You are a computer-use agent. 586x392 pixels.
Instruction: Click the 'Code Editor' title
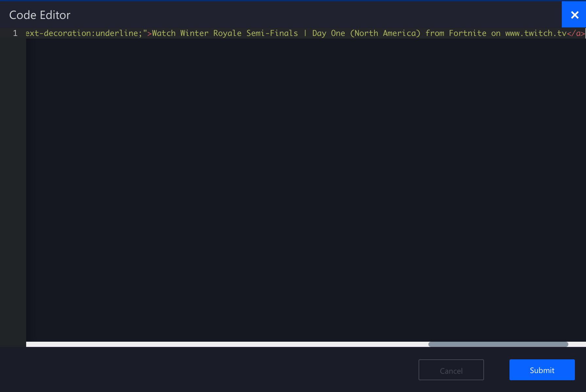[x=40, y=15]
